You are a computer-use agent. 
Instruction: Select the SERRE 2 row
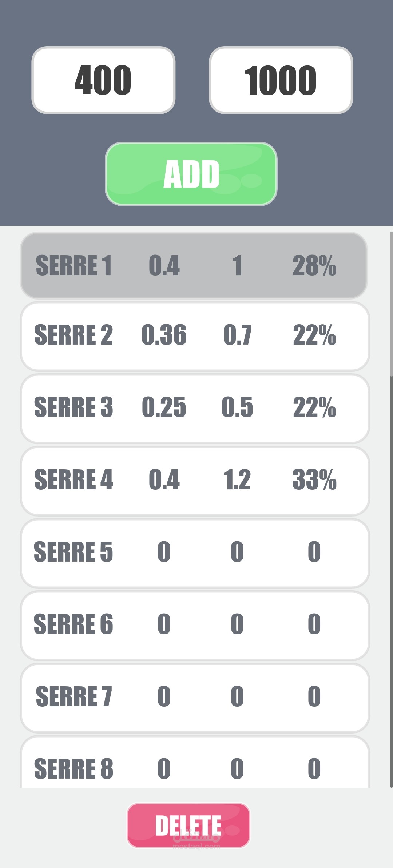(195, 335)
